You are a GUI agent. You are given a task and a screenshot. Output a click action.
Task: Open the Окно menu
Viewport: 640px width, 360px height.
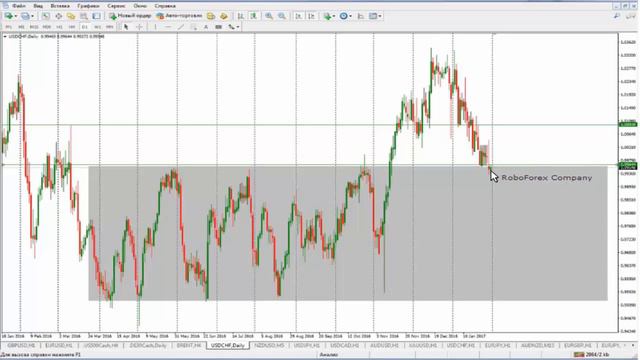coord(140,6)
